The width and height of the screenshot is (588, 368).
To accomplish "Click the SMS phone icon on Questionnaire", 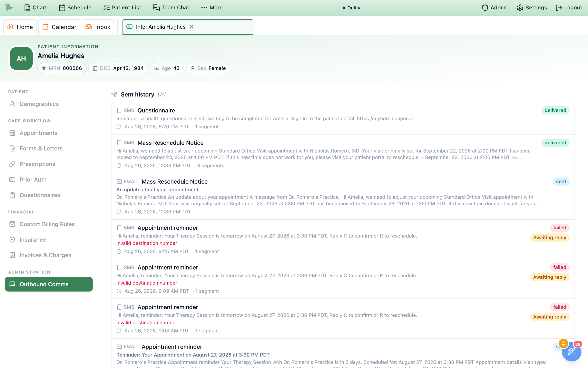I will [x=119, y=110].
